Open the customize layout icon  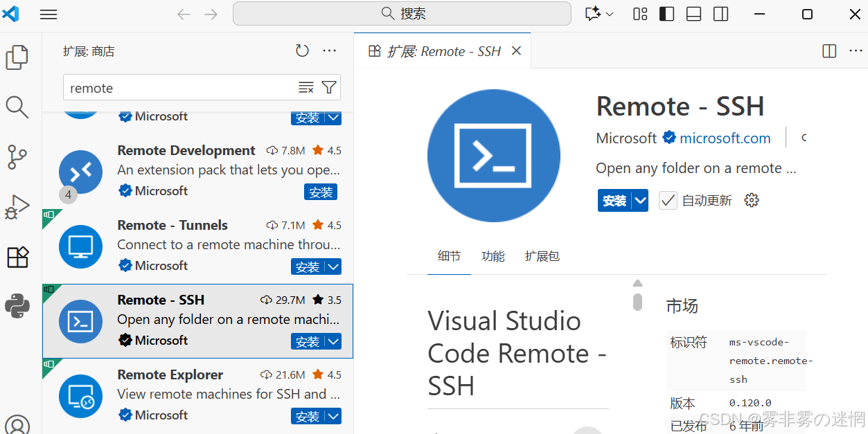click(640, 14)
